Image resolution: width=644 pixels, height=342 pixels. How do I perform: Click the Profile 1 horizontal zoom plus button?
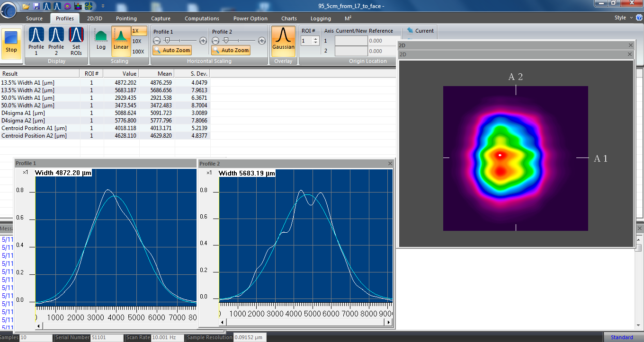pos(203,41)
